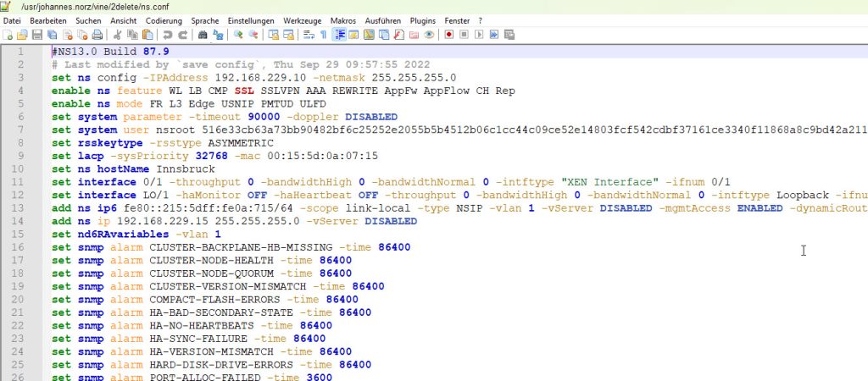Image resolution: width=868 pixels, height=381 pixels.
Task: Toggle synchronized vertical scrolling icon
Action: click(274, 35)
